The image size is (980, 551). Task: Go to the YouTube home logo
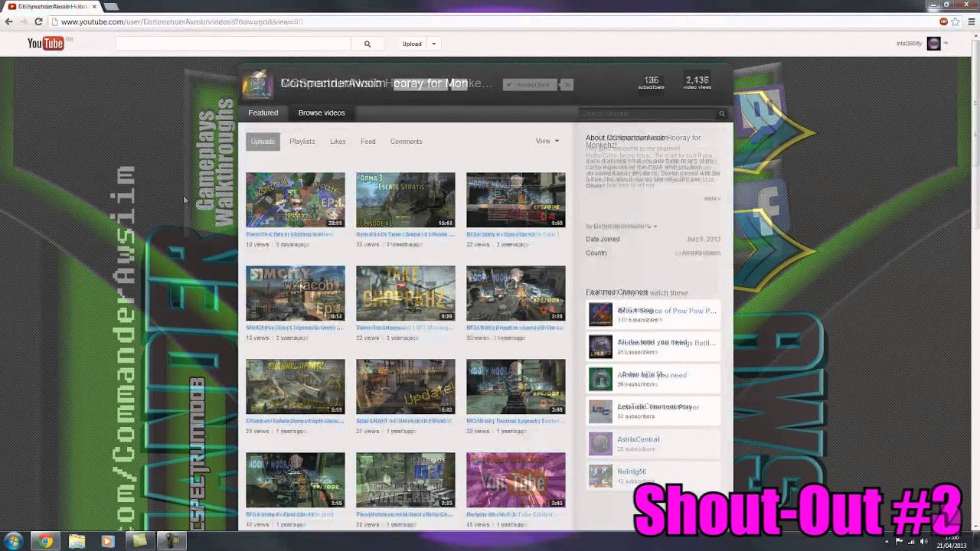click(x=46, y=44)
